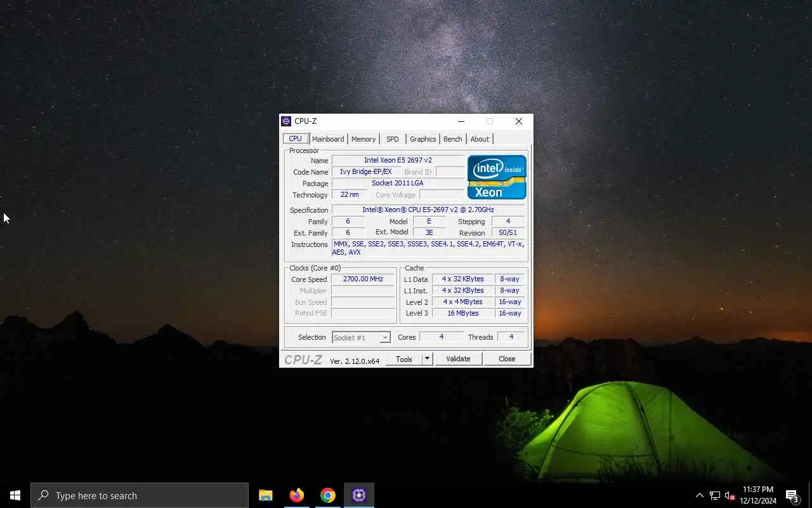Click the CPU-Z taskbar icon
This screenshot has height=508, width=812.
coord(358,495)
